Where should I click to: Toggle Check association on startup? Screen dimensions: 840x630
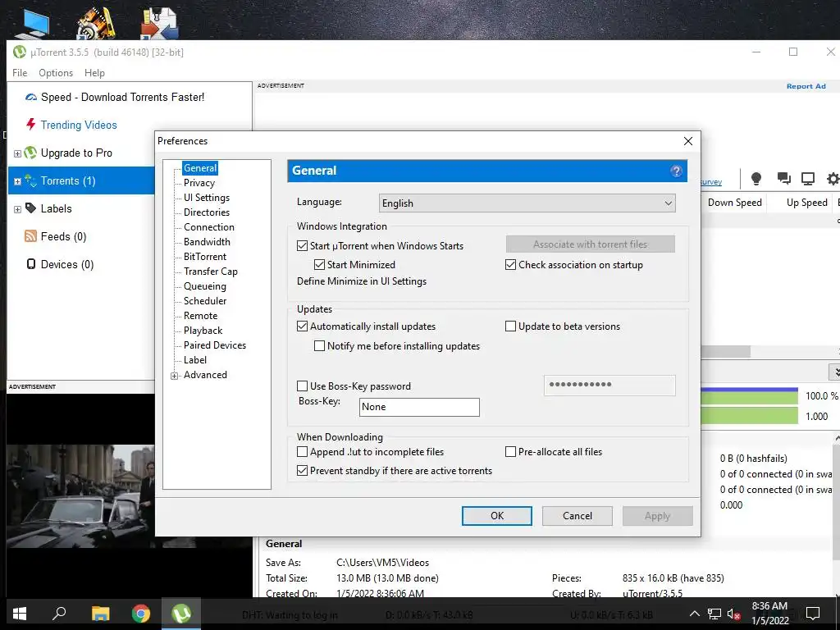pyautogui.click(x=510, y=265)
